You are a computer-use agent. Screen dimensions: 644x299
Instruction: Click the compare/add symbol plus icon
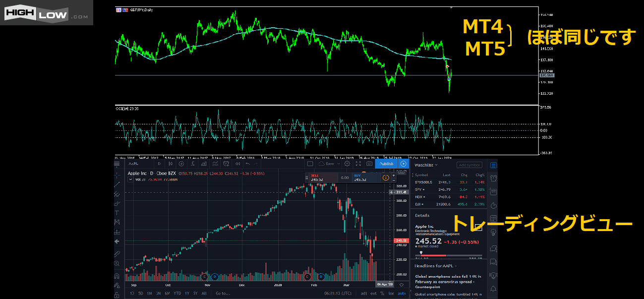[181, 164]
